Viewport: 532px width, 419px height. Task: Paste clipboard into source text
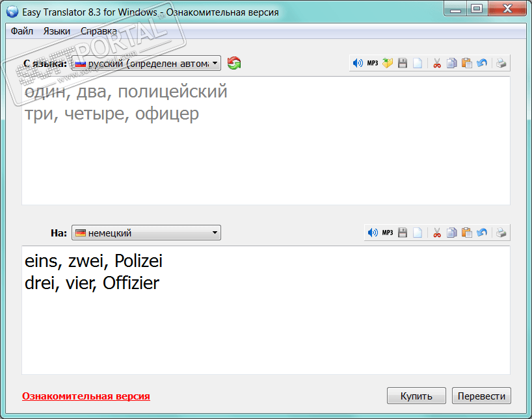pos(467,63)
